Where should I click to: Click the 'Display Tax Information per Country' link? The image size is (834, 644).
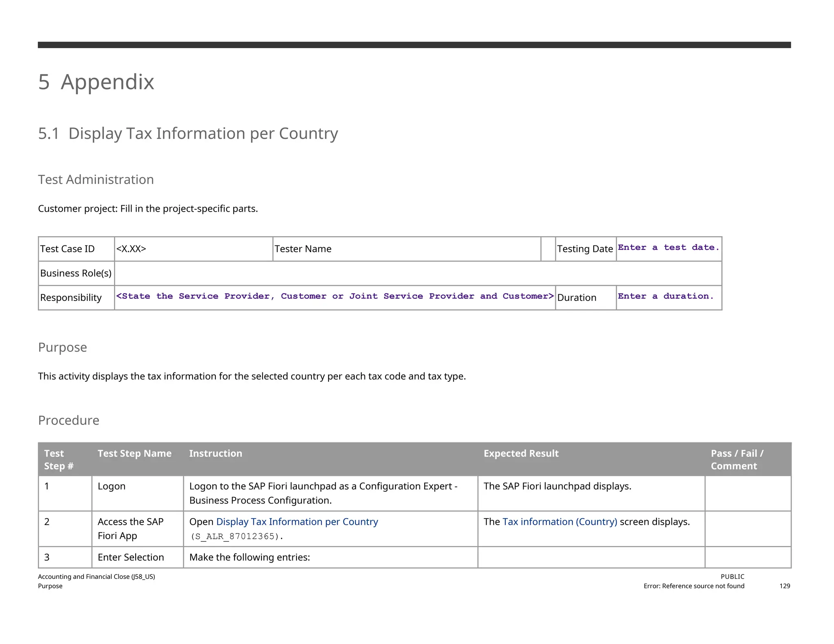pyautogui.click(x=297, y=521)
